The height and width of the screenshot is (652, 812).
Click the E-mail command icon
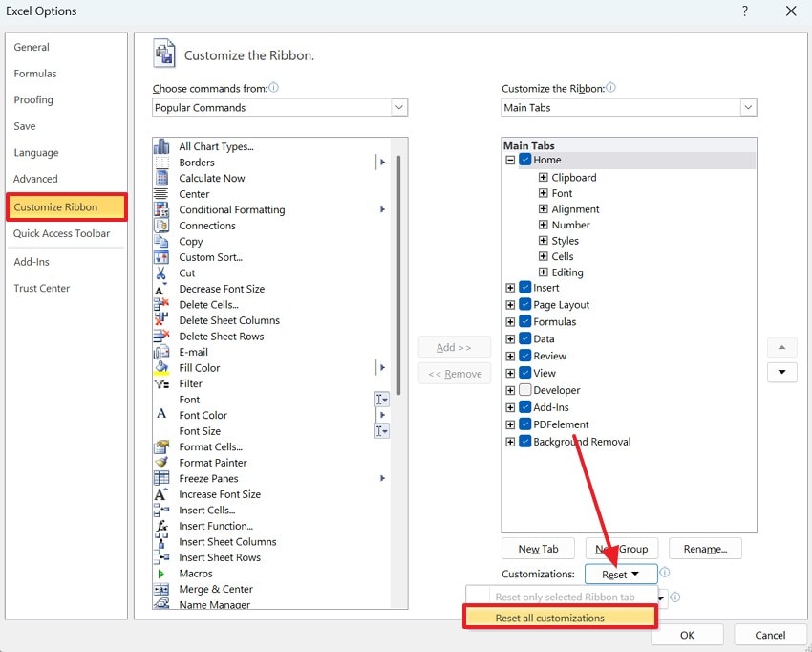click(161, 352)
